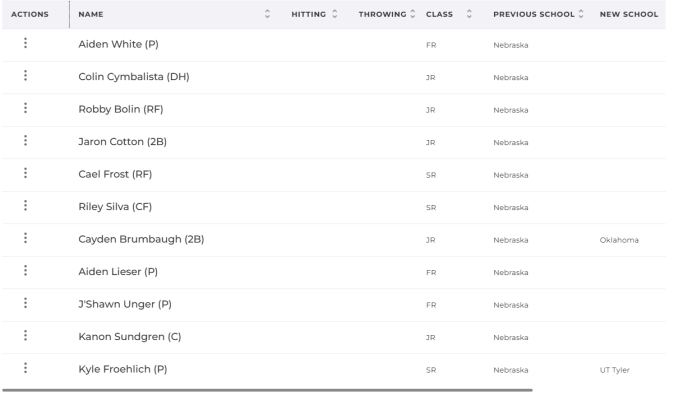Sort table by Throwing column
The height and width of the screenshot is (400, 674).
pos(413,14)
